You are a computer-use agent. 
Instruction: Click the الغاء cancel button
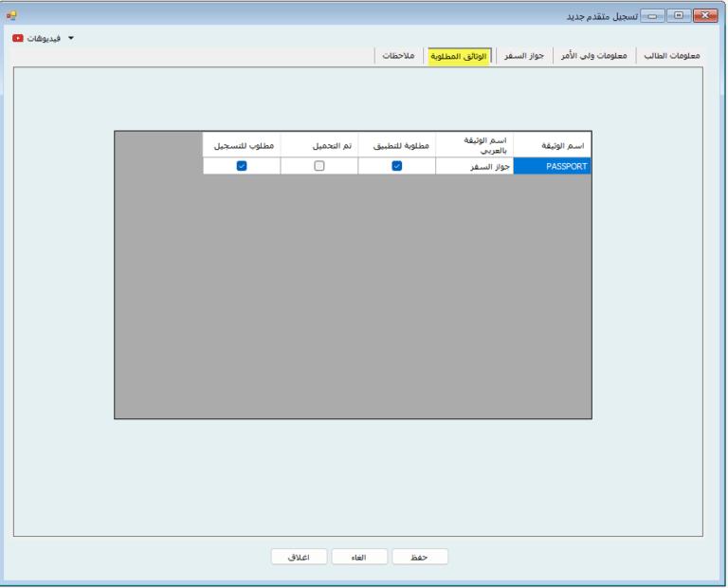(x=359, y=557)
